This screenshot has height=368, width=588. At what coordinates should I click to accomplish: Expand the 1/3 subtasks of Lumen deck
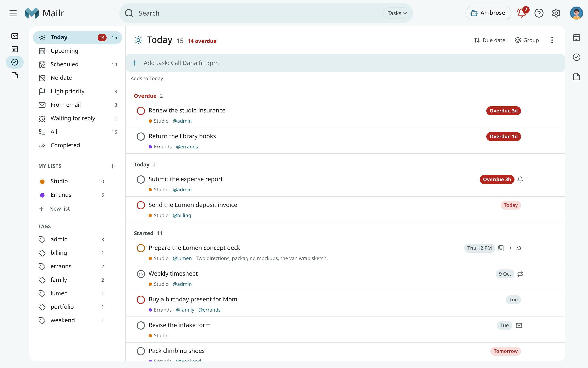click(515, 248)
